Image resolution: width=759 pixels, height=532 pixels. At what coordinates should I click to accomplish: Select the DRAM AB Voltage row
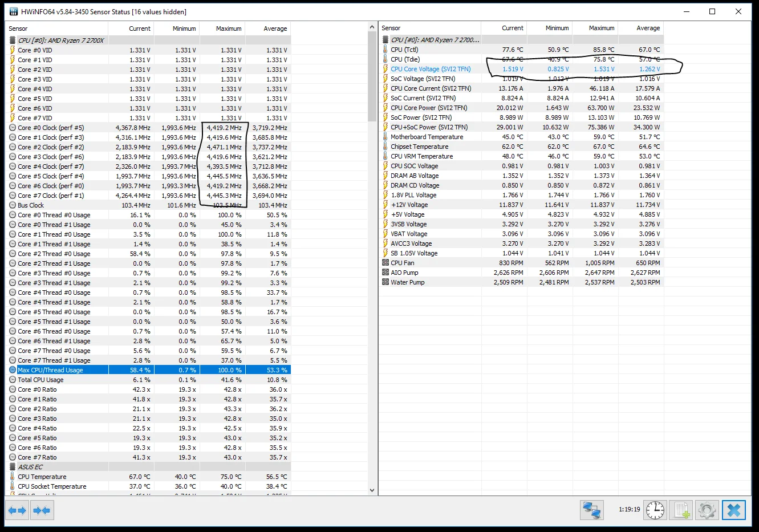point(521,176)
